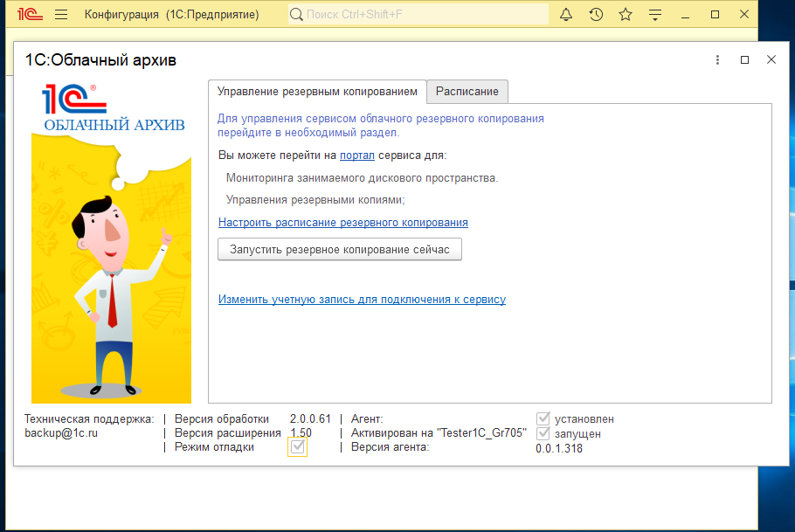Close the main 1C window
Screen dimensions: 795x532
[743, 14]
